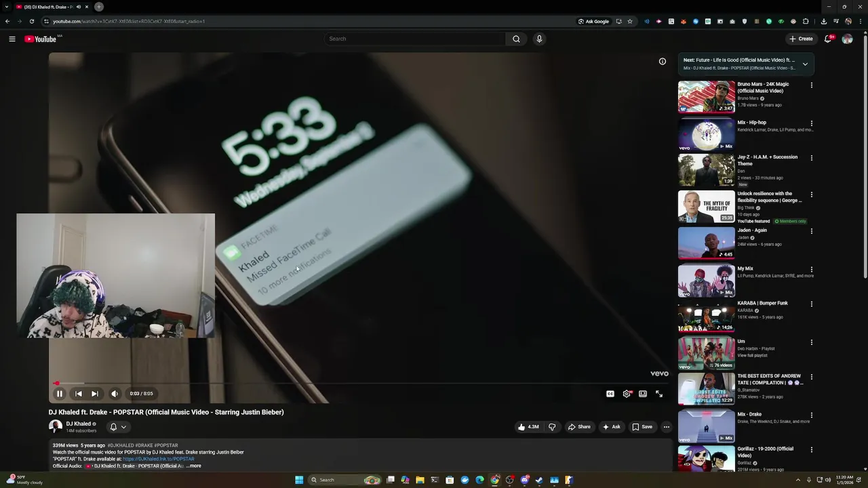Open Best Edits of Andrew Tate title
Screen dimensions: 868x488
coord(770,379)
